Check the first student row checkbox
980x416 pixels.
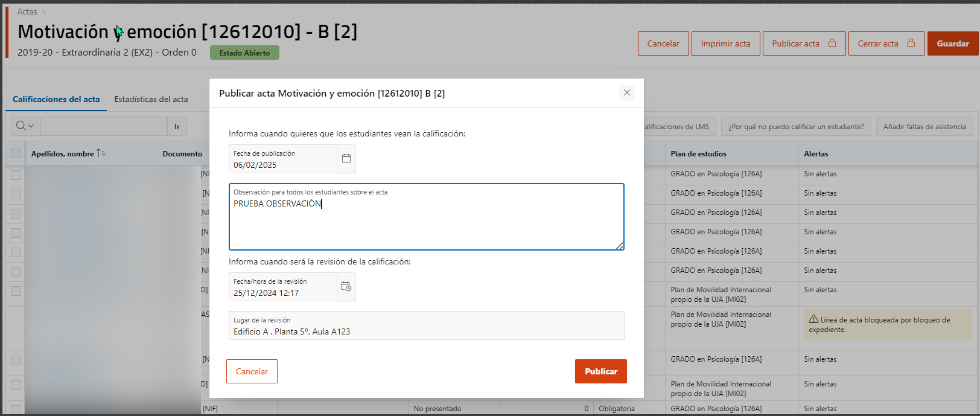tap(16, 174)
